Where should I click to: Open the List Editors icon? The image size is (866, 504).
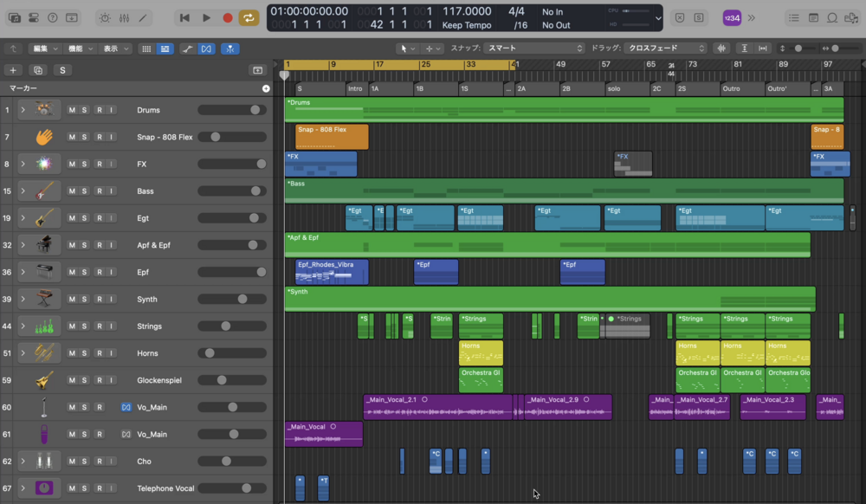(794, 17)
